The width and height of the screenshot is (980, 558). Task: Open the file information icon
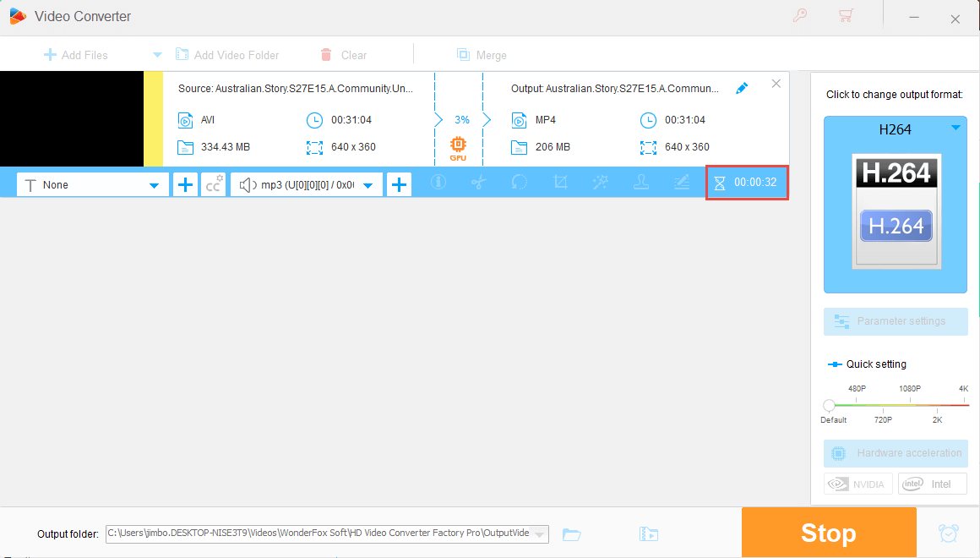tap(438, 182)
